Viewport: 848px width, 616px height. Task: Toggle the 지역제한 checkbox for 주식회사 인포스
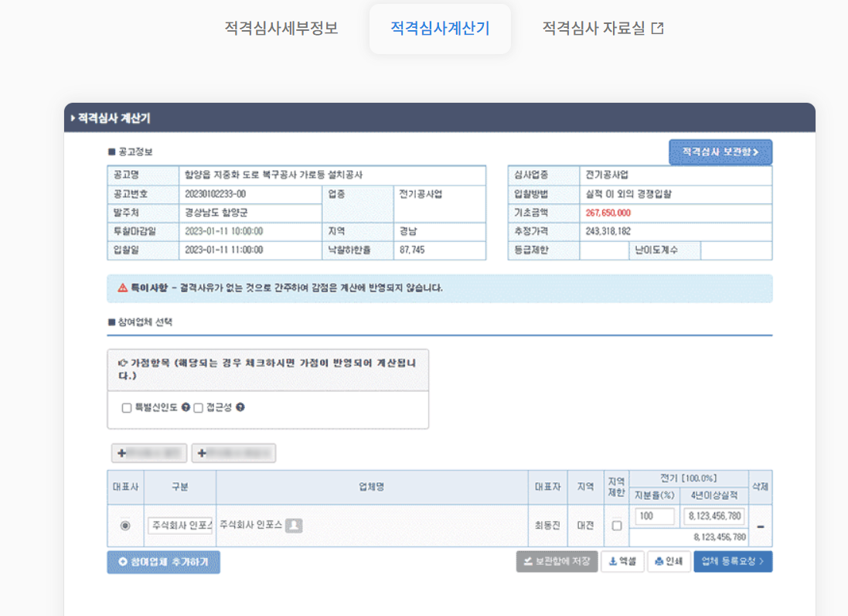617,526
